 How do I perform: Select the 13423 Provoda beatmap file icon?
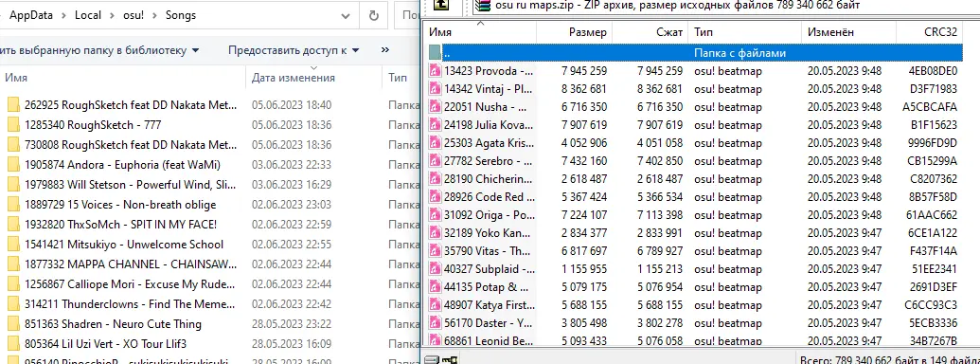435,71
